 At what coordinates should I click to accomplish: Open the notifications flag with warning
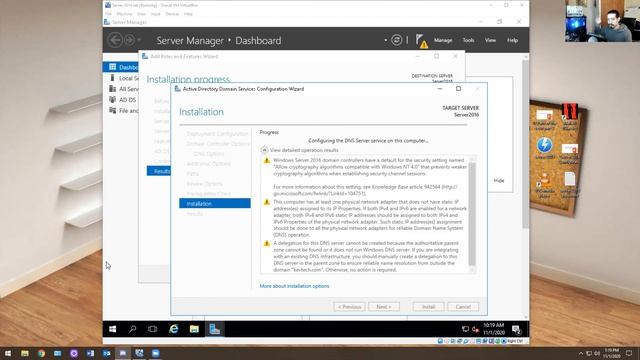point(422,41)
